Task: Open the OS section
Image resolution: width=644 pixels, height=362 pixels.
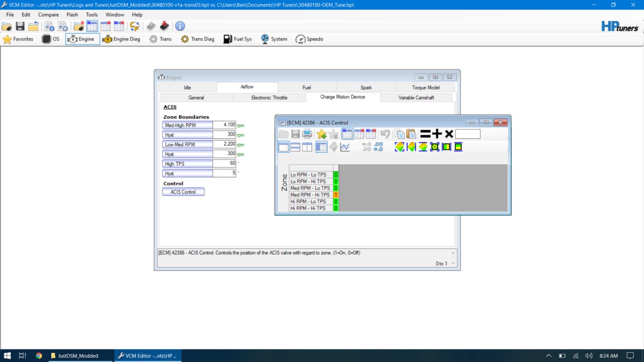Action: coord(50,39)
